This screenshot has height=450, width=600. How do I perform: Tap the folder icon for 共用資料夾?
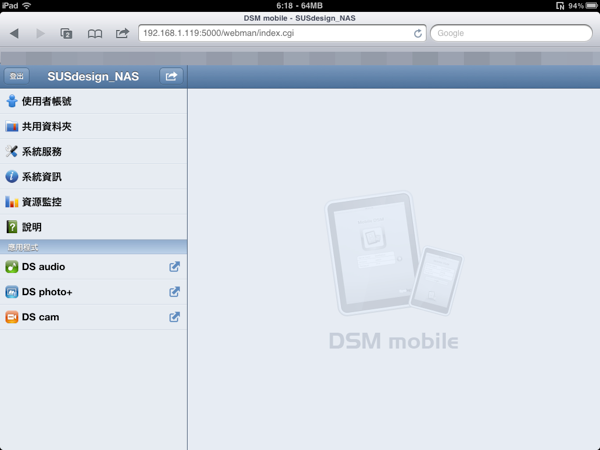click(12, 126)
